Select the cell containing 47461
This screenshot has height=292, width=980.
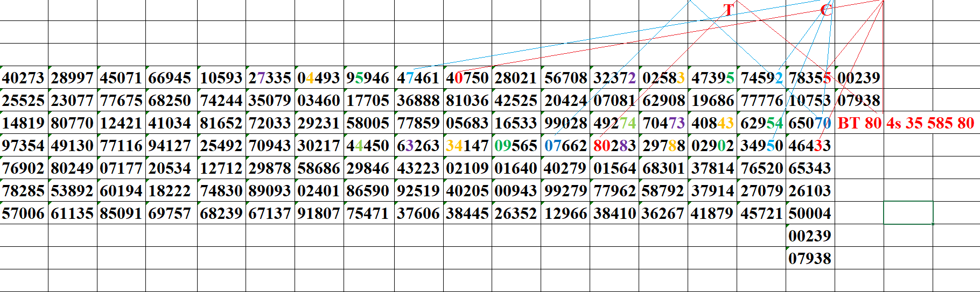click(418, 78)
